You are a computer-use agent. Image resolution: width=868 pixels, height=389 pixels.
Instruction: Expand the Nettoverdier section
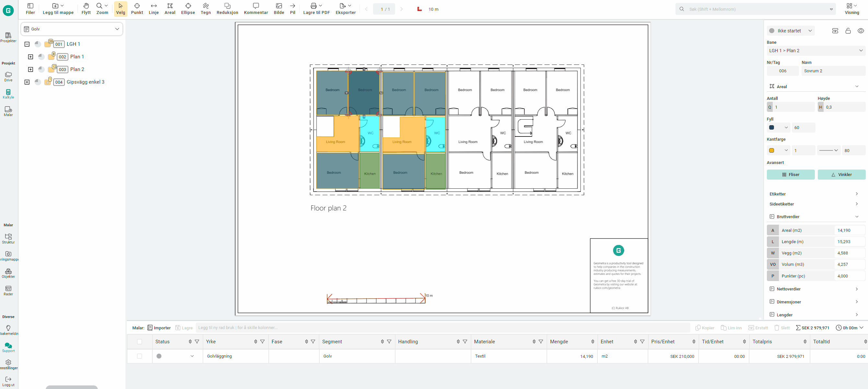(816, 289)
